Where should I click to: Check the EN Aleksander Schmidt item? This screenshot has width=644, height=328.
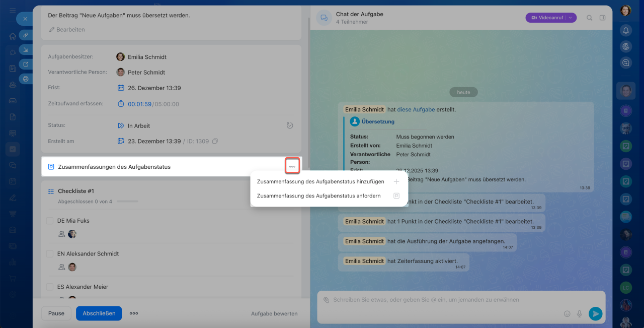pyautogui.click(x=50, y=254)
